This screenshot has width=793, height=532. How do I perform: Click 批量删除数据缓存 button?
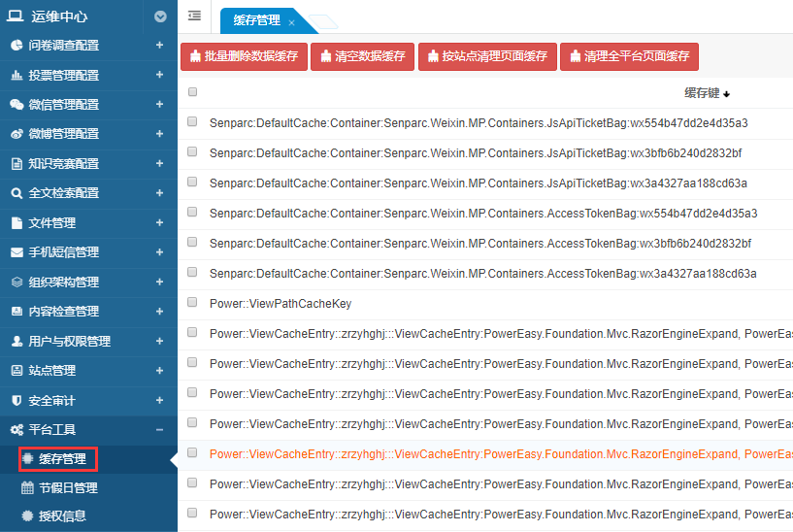(x=243, y=56)
